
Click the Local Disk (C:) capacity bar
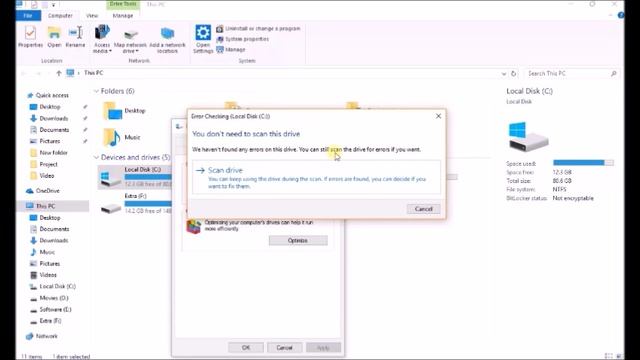tap(148, 177)
